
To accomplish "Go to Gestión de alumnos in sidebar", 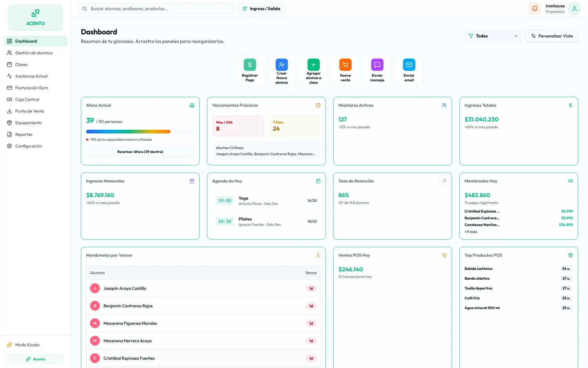I will (35, 53).
